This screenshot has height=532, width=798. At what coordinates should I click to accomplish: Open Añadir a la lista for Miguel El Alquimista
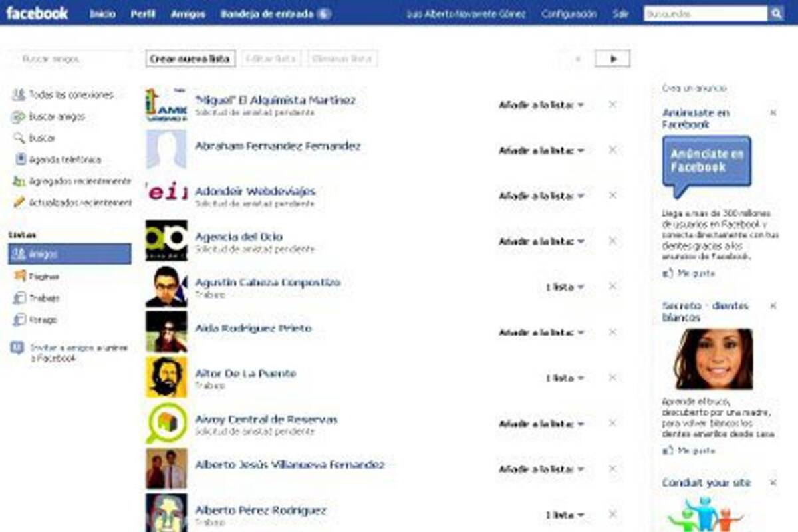pyautogui.click(x=541, y=105)
